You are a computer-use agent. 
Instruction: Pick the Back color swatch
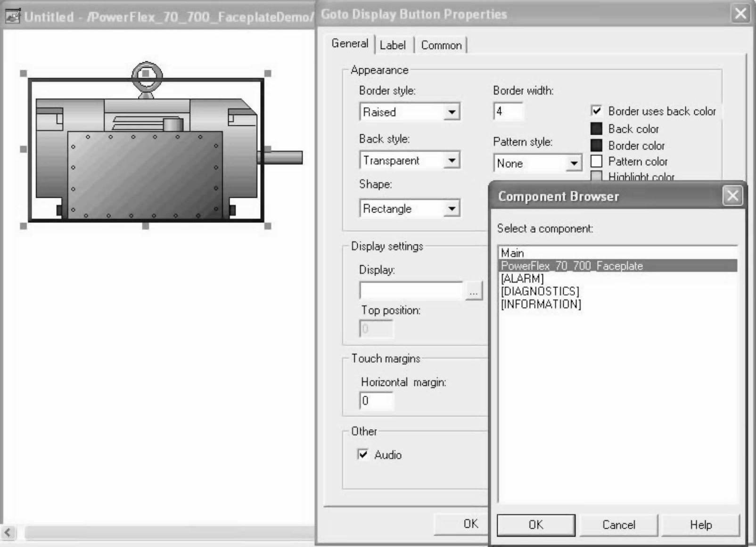pyautogui.click(x=596, y=129)
